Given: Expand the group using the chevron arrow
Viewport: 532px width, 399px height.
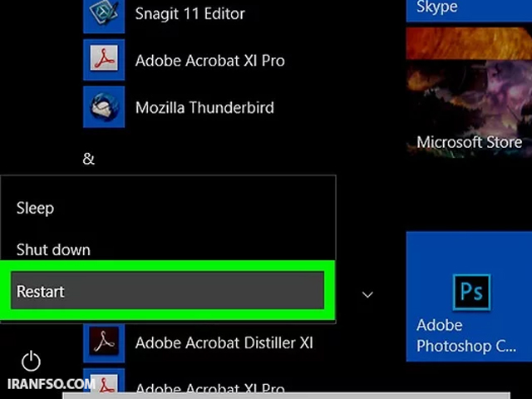Looking at the screenshot, I should point(367,294).
